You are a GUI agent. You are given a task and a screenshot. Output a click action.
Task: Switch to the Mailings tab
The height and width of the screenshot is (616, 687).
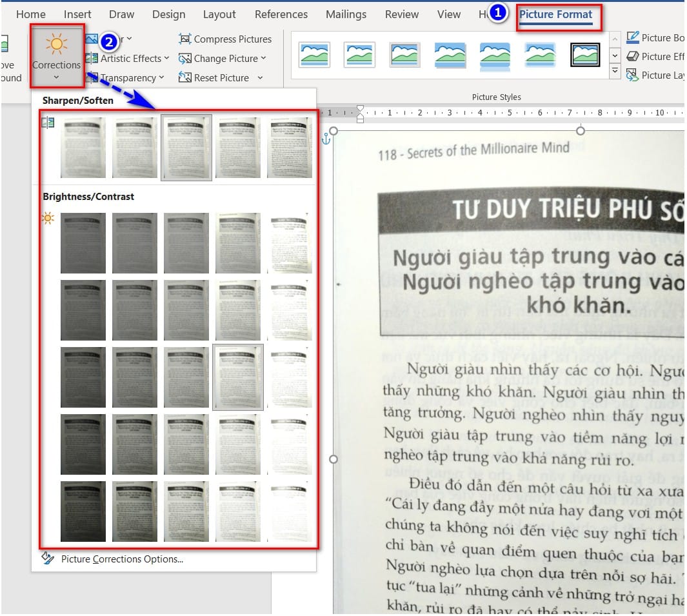pyautogui.click(x=346, y=14)
